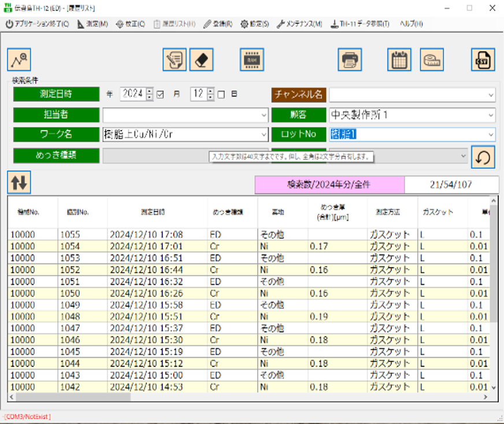The height and width of the screenshot is (424, 504).
Task: Open the メンテナンス(M) menu
Action: coord(300,24)
